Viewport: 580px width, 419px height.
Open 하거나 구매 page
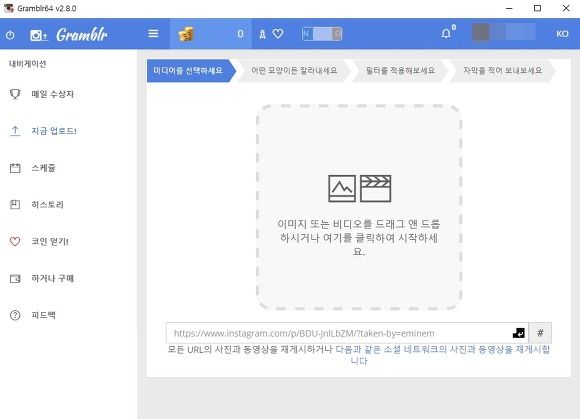(53, 278)
